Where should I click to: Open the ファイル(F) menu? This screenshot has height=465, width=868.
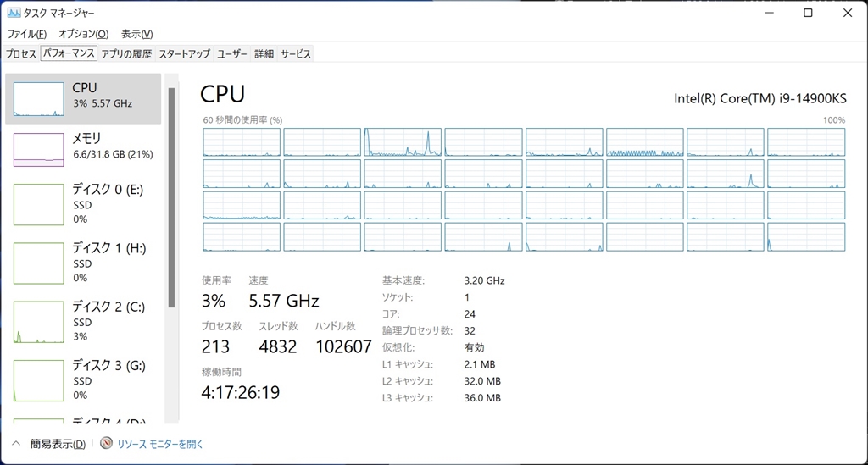coord(26,34)
